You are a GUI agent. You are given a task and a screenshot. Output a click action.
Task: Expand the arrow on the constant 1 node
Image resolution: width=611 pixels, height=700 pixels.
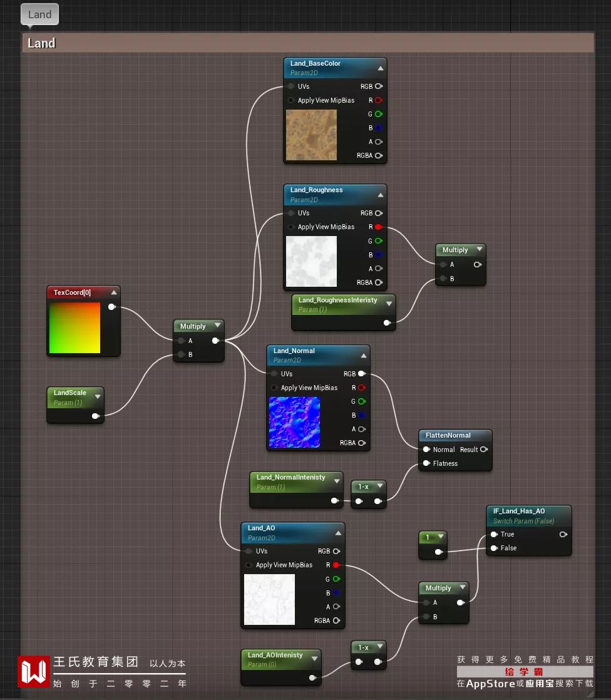pyautogui.click(x=441, y=536)
